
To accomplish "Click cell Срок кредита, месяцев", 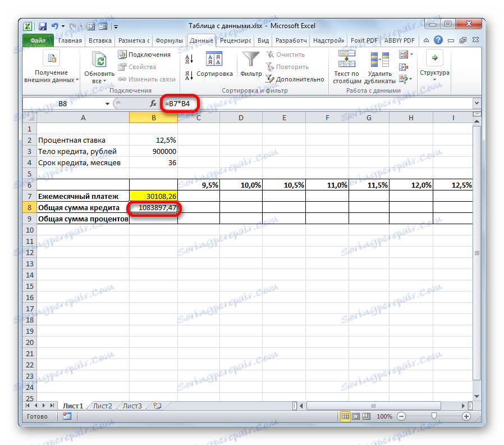I will 83,163.
